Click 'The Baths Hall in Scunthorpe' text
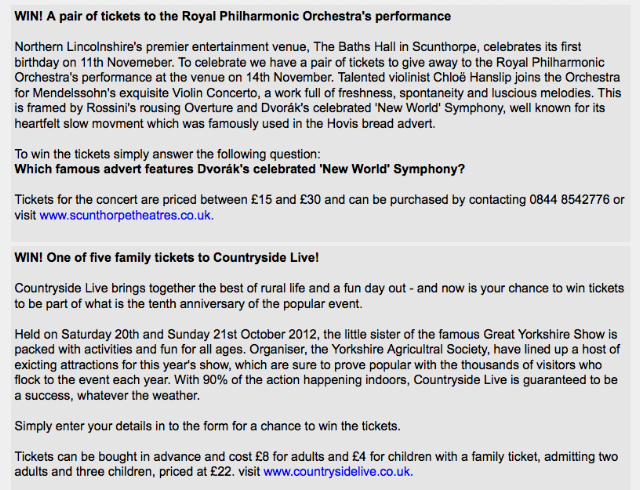 point(395,47)
